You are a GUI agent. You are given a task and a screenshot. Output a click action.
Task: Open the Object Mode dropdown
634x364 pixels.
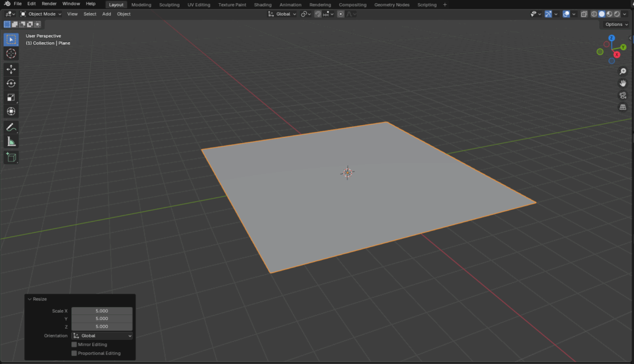41,14
